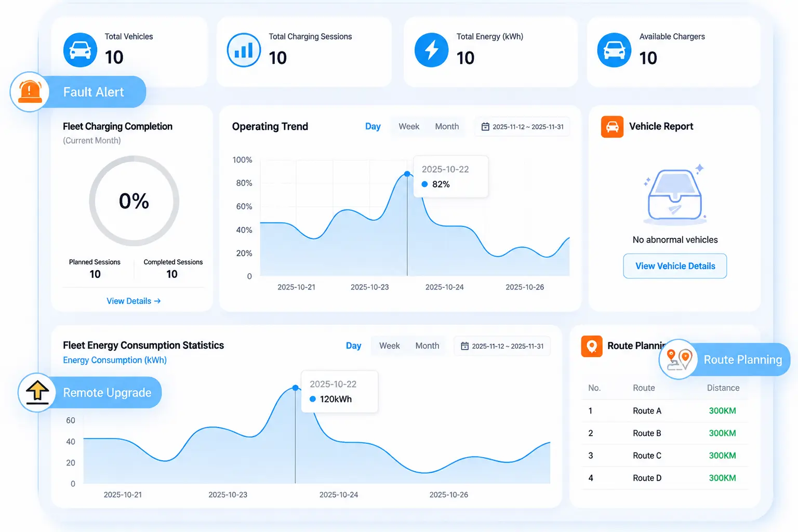The image size is (798, 532).
Task: Open View Details under Fleet Charging Completion
Action: (134, 301)
